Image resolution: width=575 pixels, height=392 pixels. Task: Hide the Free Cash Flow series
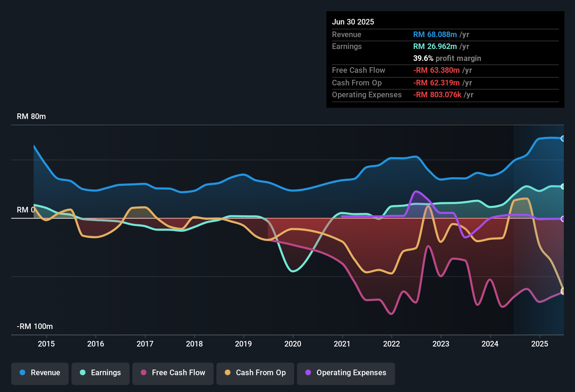pos(173,373)
